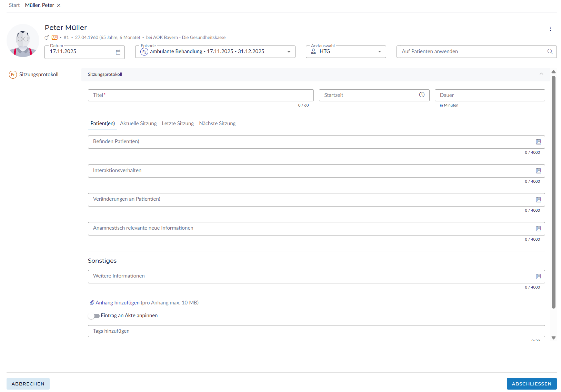Close the Müller, Peter tab

[59, 5]
